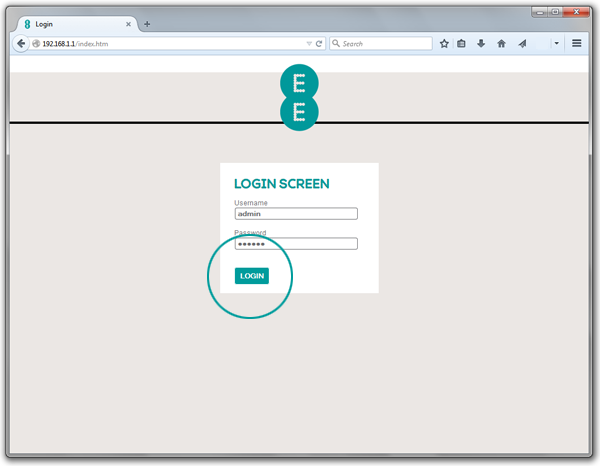This screenshot has width=600, height=466.
Task: Click the magnifier icon in Search box
Action: point(336,43)
